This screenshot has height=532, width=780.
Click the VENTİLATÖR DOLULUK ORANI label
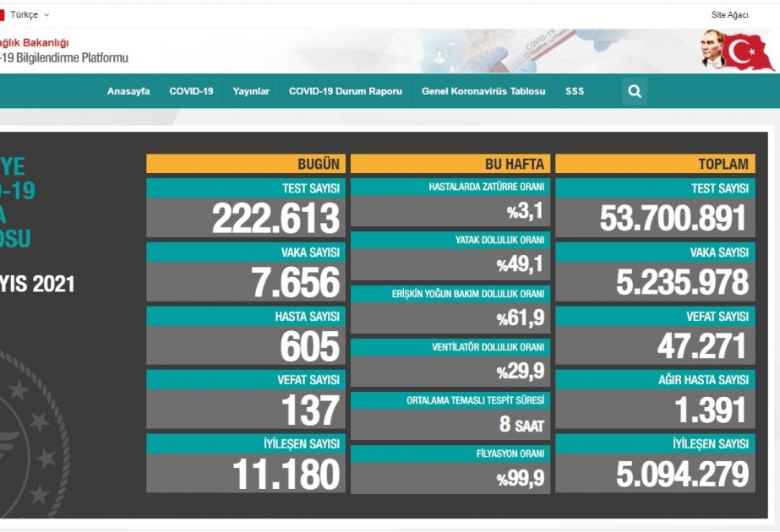pyautogui.click(x=488, y=347)
